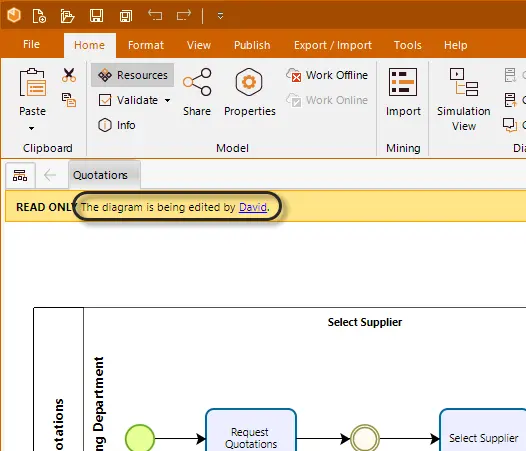The image size is (526, 451).
Task: Select the intermediate event circle
Action: tap(365, 438)
